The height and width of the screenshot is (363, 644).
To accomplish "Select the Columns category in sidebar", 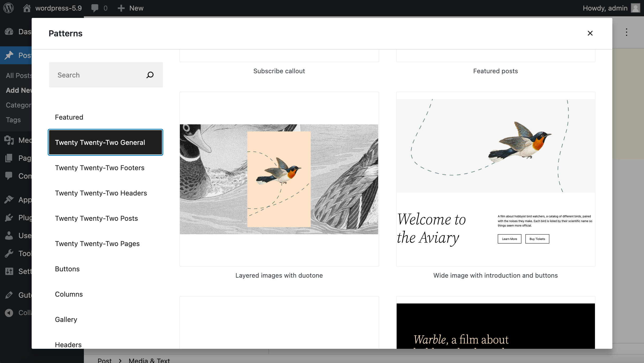I will (x=69, y=294).
